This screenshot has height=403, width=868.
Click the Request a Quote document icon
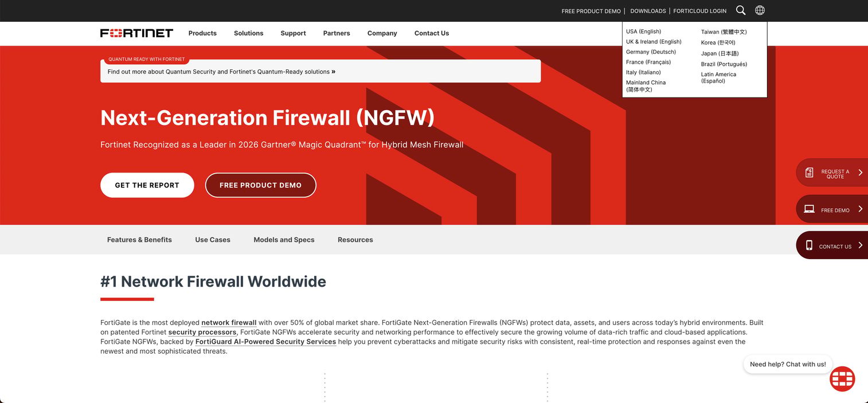click(809, 173)
